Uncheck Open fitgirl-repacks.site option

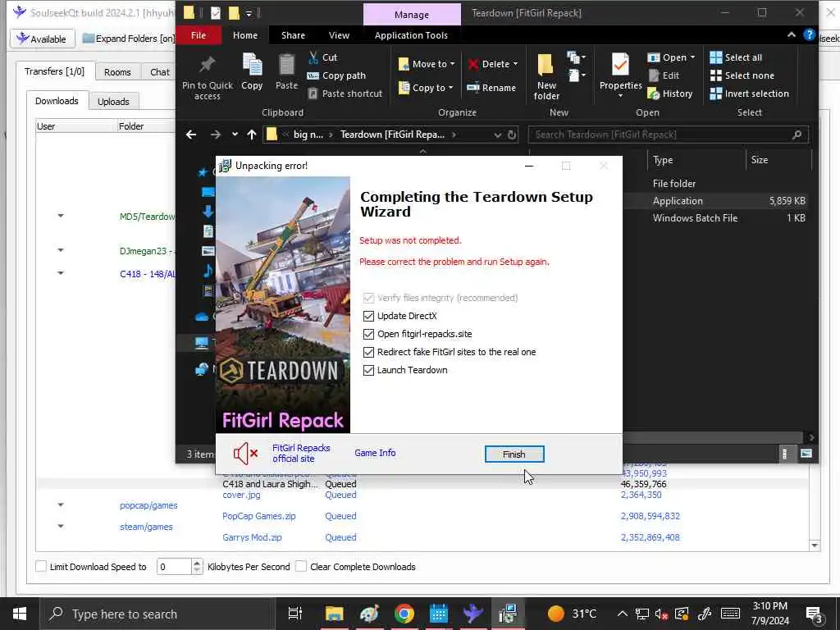368,335
